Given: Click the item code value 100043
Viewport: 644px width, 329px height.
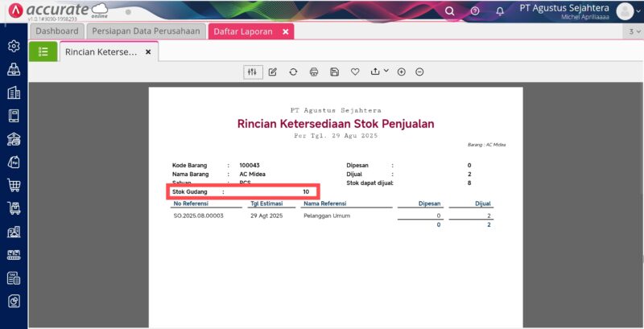Looking at the screenshot, I should point(250,166).
